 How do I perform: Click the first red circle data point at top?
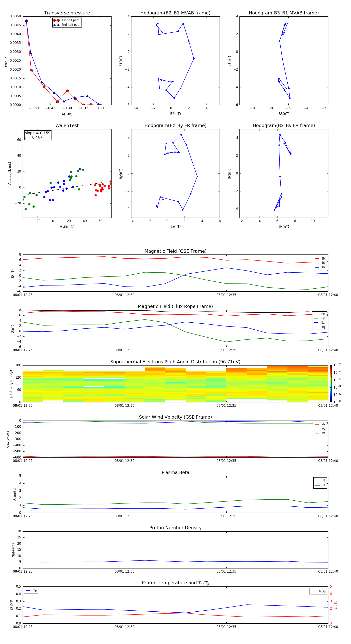click(26, 21)
